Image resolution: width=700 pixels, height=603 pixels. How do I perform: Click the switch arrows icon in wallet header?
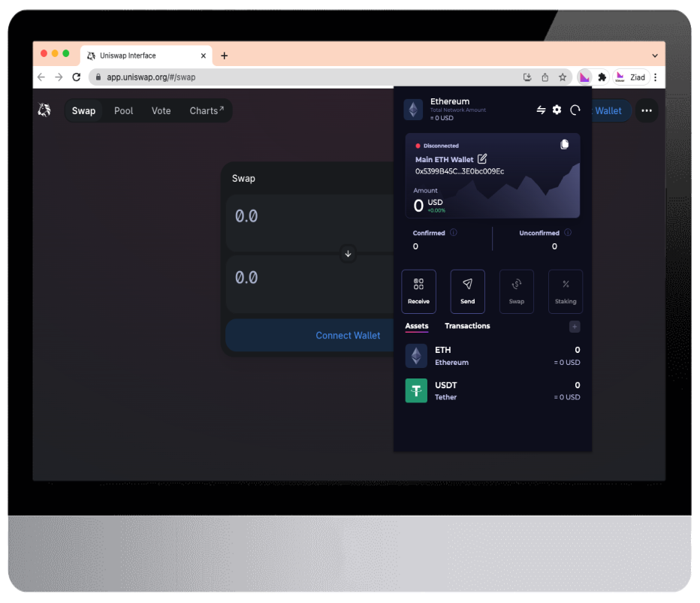click(541, 110)
